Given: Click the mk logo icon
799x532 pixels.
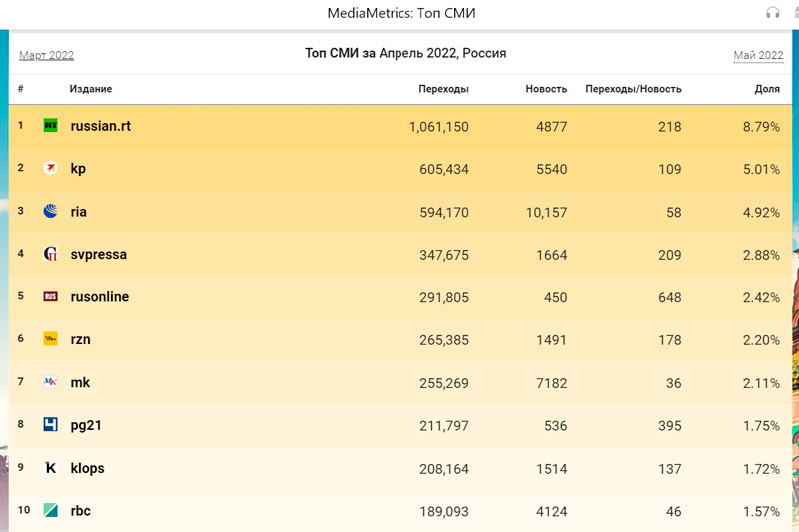Looking at the screenshot, I should pos(50,382).
